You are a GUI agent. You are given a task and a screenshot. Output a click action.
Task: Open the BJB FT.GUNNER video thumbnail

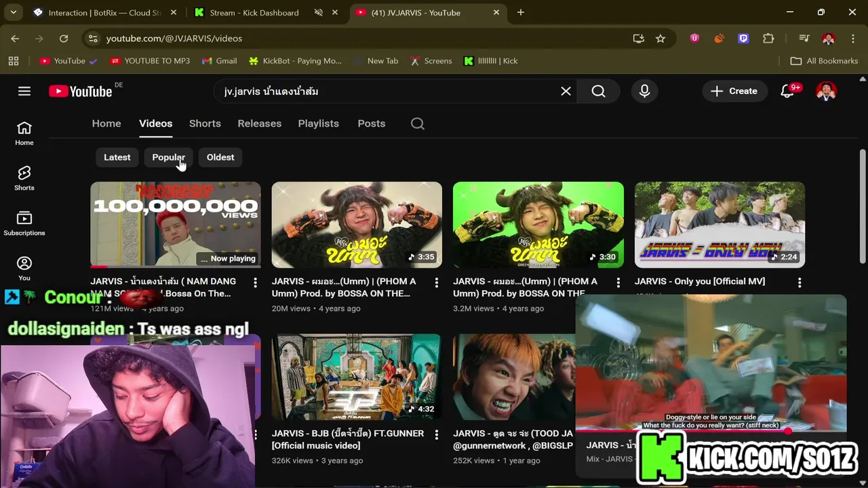pos(357,377)
